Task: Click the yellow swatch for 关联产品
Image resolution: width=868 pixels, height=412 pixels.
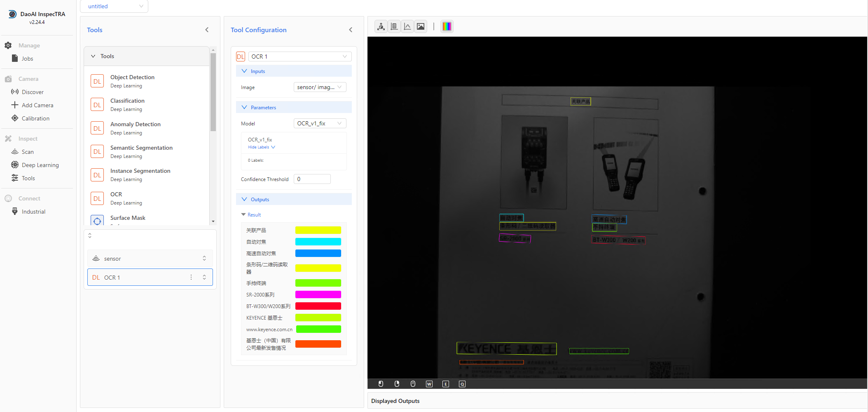Action: pyautogui.click(x=318, y=230)
